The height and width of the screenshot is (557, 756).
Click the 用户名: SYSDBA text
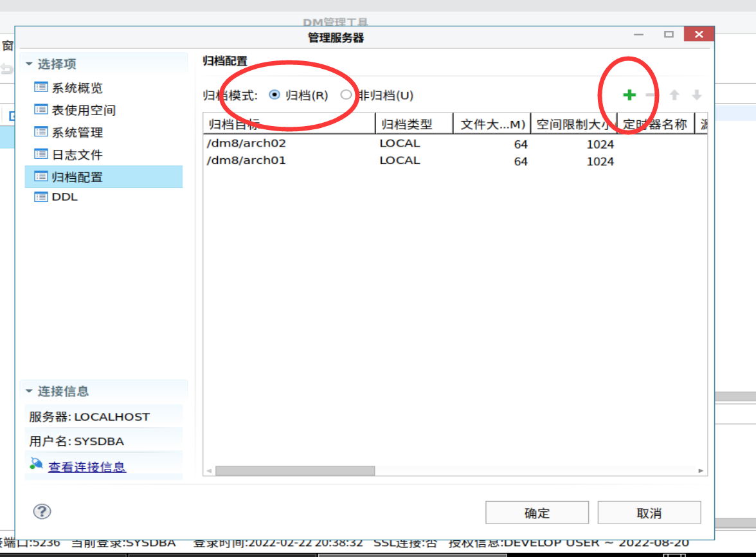click(x=76, y=441)
